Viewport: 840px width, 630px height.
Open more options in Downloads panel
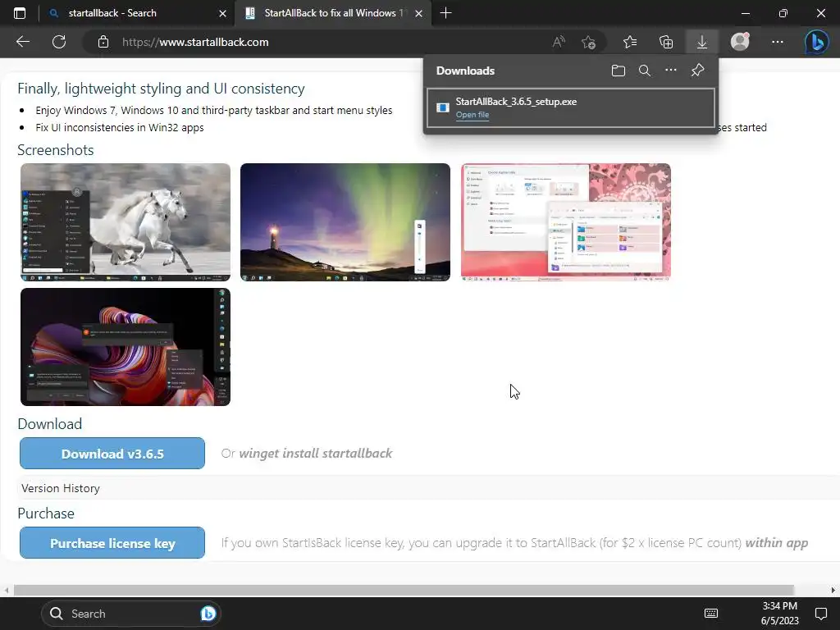pyautogui.click(x=671, y=71)
